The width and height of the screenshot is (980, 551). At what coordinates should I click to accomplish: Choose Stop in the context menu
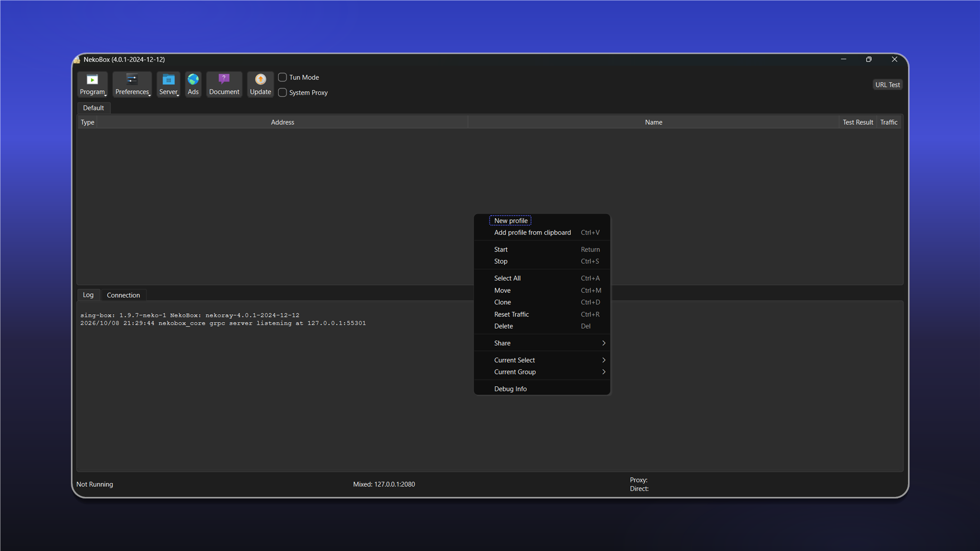point(542,261)
